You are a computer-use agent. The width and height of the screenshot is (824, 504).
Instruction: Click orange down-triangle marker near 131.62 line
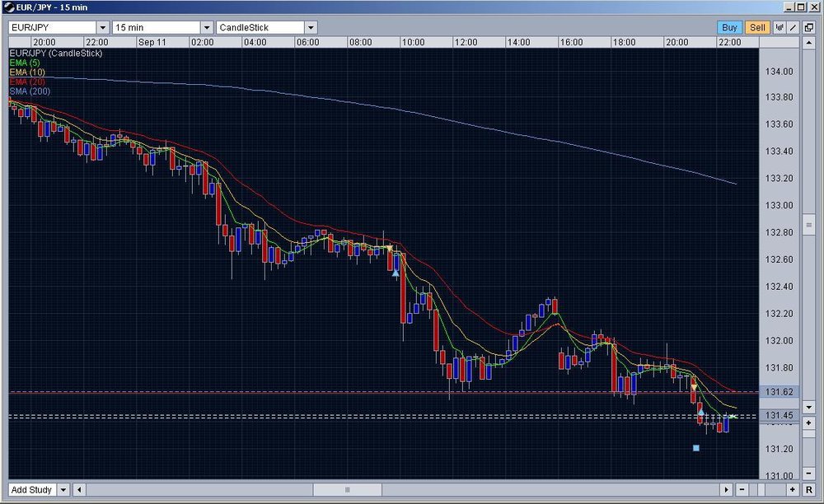pos(694,387)
